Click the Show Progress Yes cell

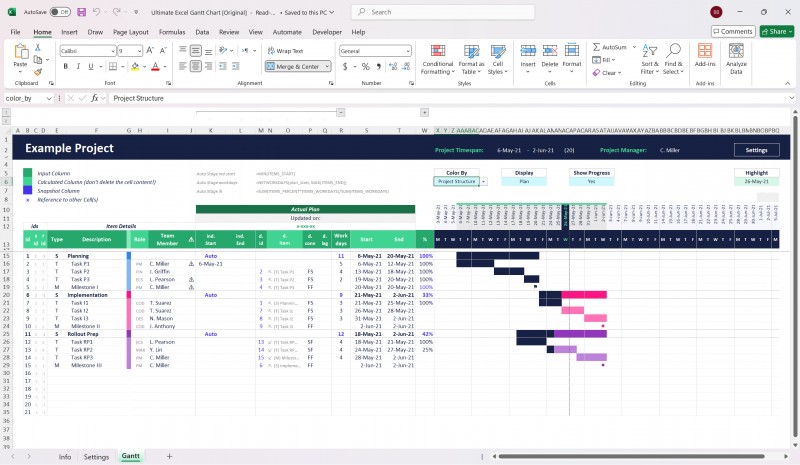pos(591,181)
